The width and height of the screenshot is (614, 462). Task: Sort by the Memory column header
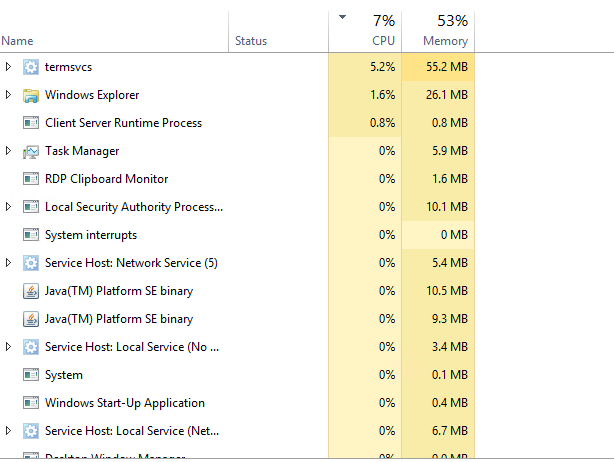pos(445,41)
